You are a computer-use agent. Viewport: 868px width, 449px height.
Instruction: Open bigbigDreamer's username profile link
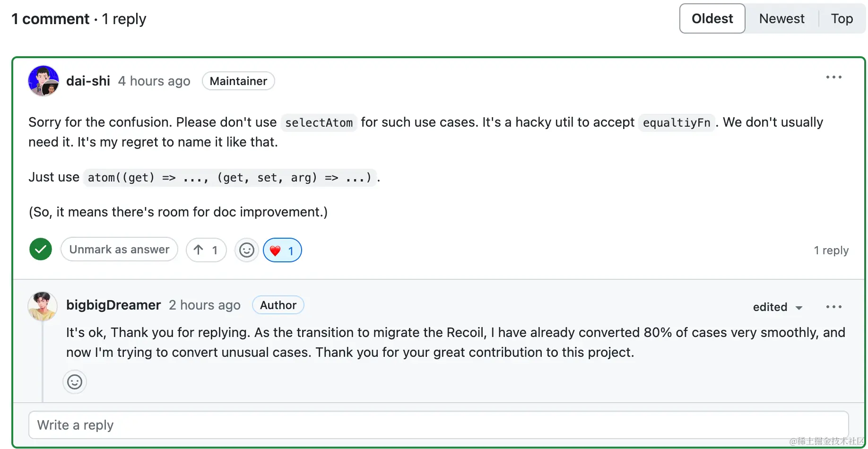pos(113,305)
